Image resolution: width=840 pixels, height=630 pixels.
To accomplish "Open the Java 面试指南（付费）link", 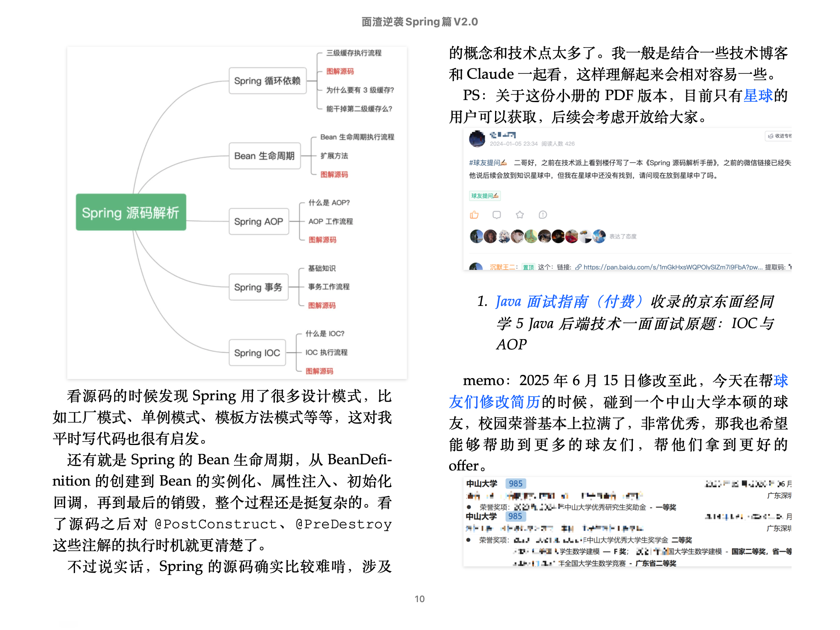I will [x=569, y=301].
